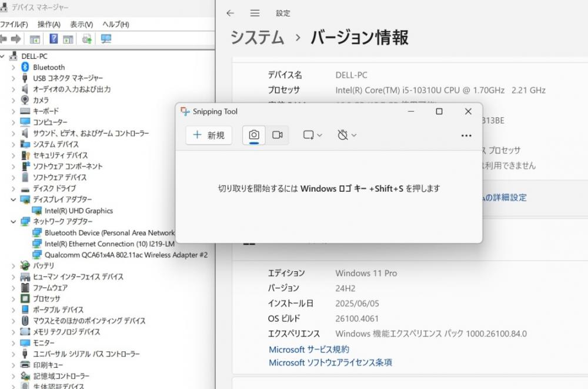Click the scan for hardware changes monitor icon
This screenshot has height=389, width=588.
(106, 39)
